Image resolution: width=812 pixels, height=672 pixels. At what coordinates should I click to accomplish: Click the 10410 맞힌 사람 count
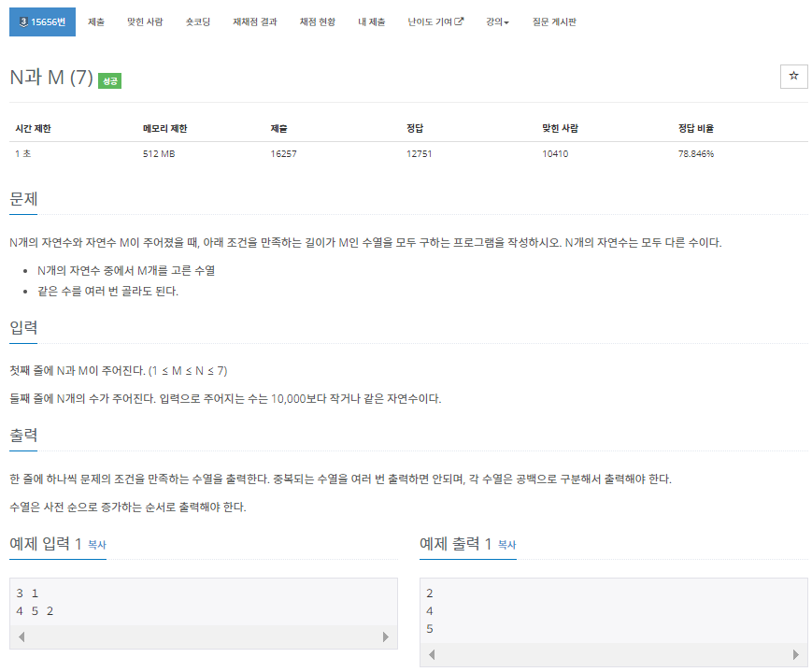[555, 154]
